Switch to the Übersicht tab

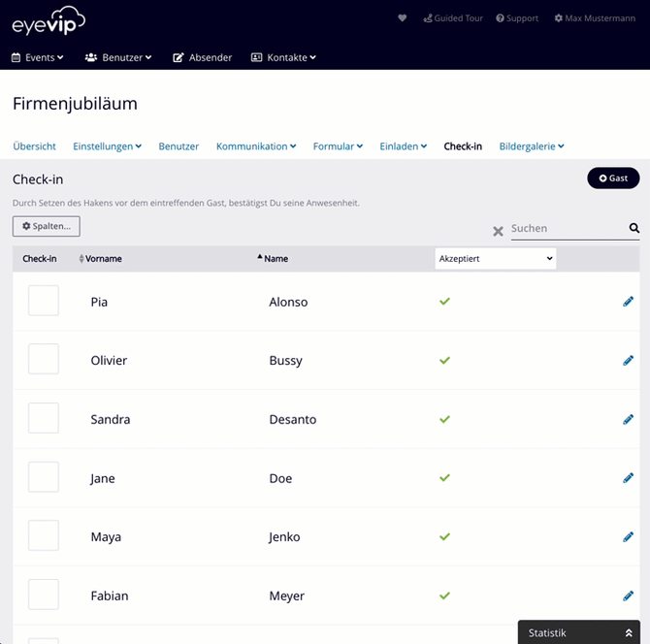tap(34, 146)
